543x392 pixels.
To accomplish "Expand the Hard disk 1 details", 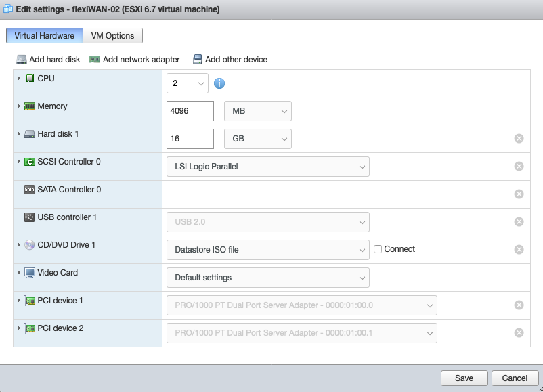I will click(19, 134).
